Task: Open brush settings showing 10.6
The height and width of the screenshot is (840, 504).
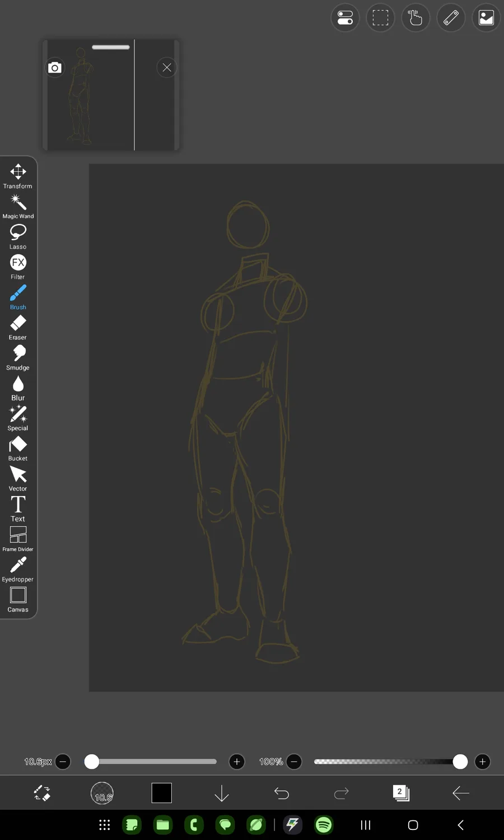Action: tap(102, 793)
